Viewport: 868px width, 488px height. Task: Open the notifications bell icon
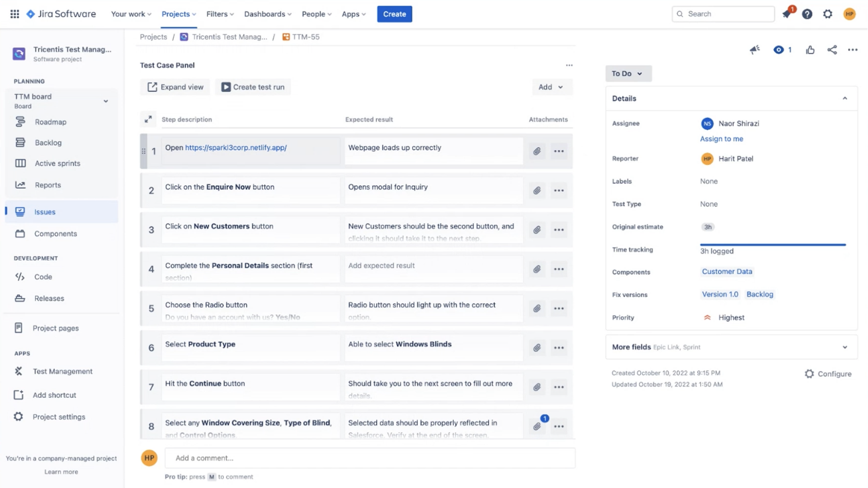(787, 14)
